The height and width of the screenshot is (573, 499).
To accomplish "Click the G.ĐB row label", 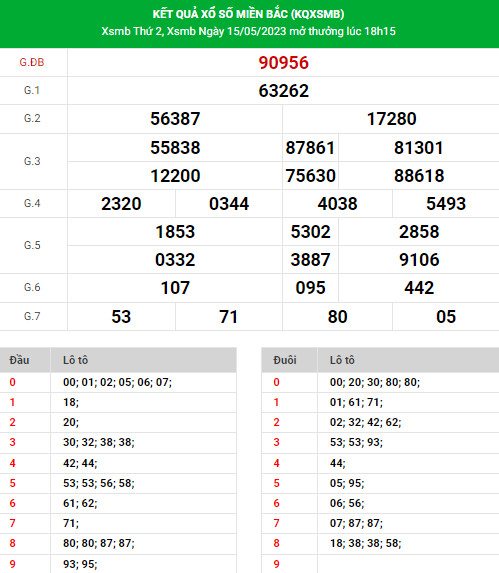I will [32, 62].
